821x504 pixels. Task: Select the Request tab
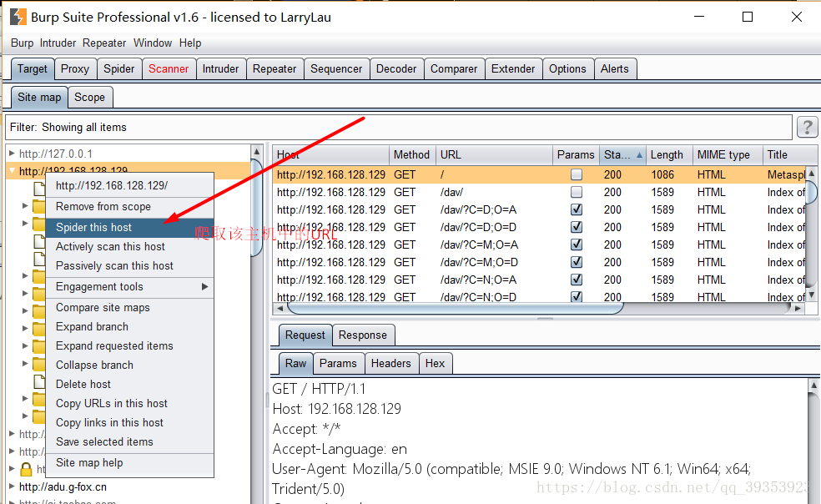(305, 335)
